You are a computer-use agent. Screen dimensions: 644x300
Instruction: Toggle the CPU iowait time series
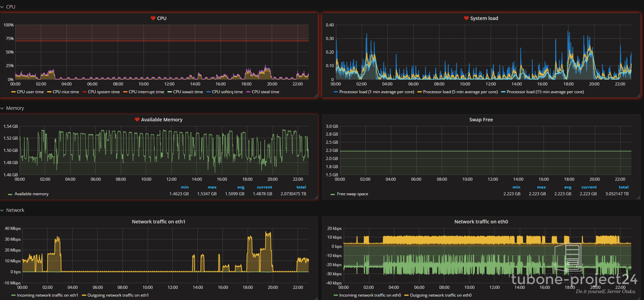coord(188,92)
